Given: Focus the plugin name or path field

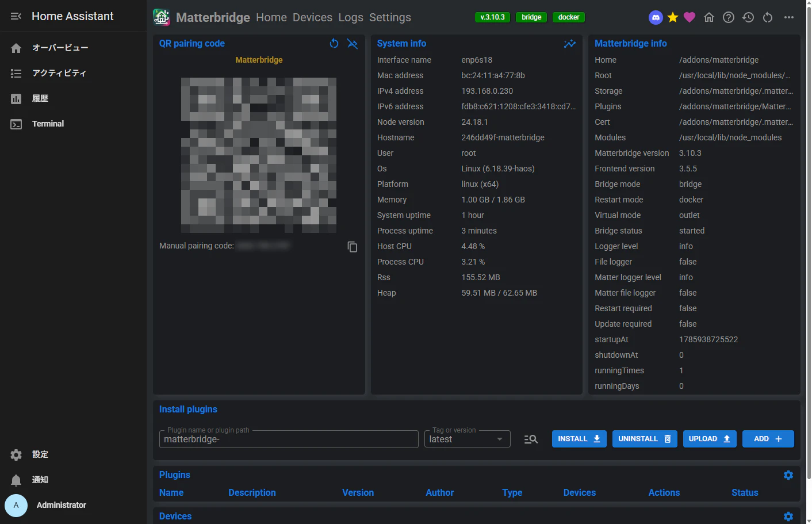Looking at the screenshot, I should click(289, 439).
